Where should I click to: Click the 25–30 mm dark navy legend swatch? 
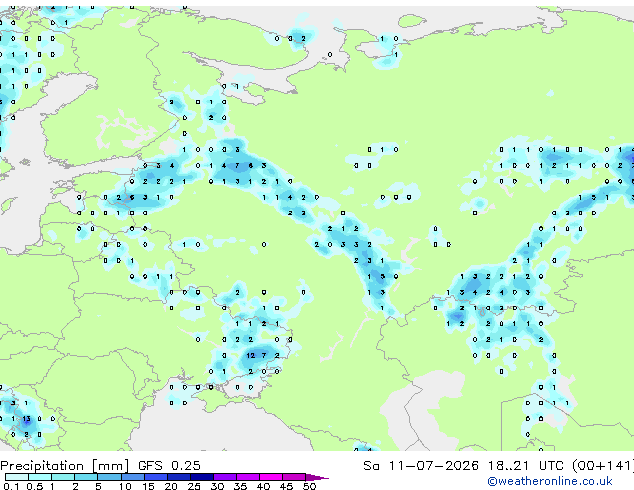coord(201,477)
